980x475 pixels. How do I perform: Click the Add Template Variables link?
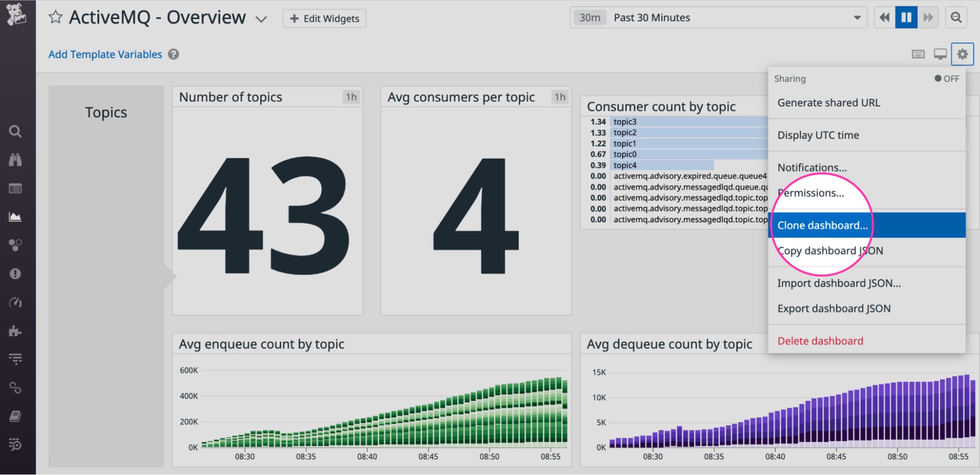(x=105, y=54)
